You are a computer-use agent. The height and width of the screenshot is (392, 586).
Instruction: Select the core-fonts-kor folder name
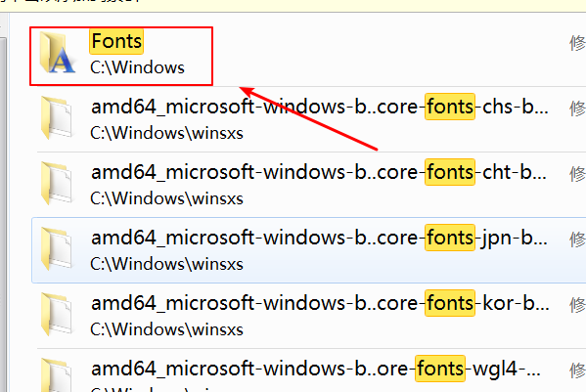[x=320, y=303]
